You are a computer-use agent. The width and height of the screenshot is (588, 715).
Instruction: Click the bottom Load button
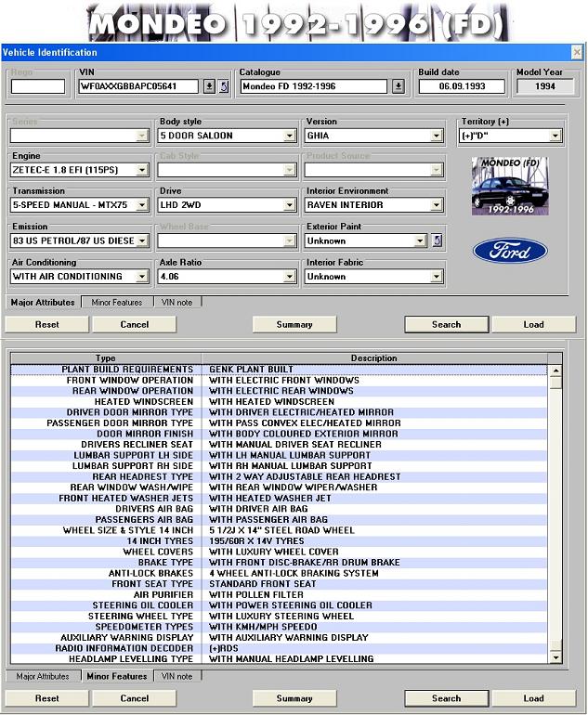(533, 698)
